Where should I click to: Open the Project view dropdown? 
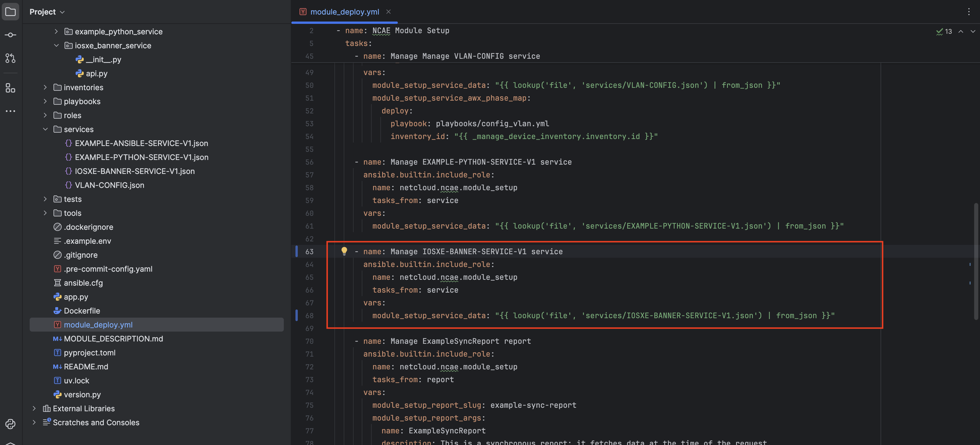pyautogui.click(x=47, y=12)
